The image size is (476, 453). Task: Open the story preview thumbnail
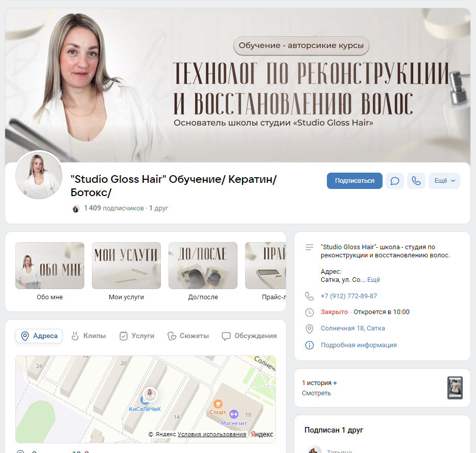click(x=455, y=388)
